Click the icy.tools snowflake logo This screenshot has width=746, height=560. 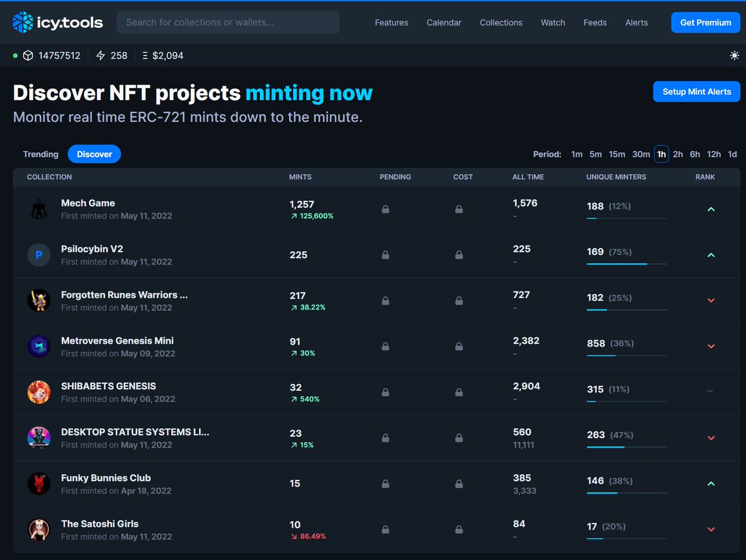[24, 22]
